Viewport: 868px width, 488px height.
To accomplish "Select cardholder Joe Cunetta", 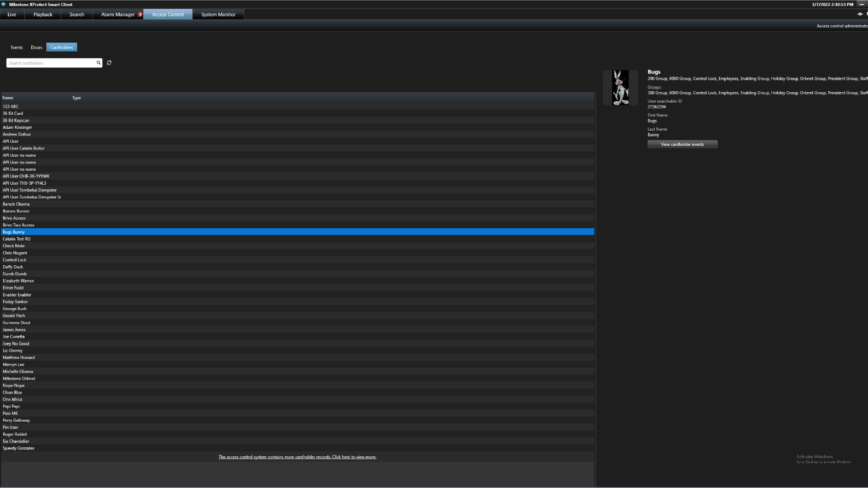I will coord(297,337).
